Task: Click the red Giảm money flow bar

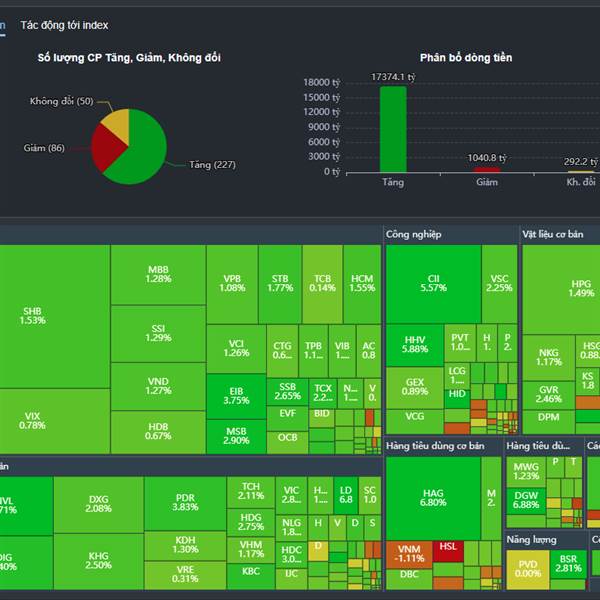Action: (x=487, y=170)
